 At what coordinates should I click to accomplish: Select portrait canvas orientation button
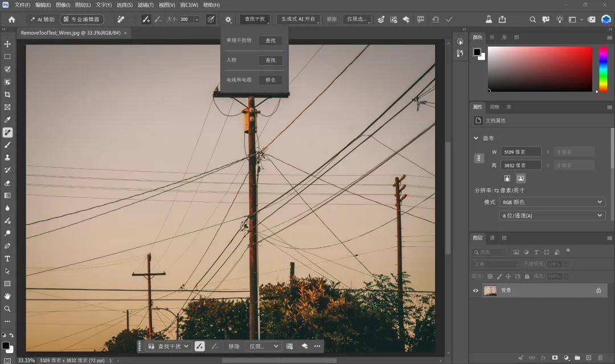(x=507, y=178)
